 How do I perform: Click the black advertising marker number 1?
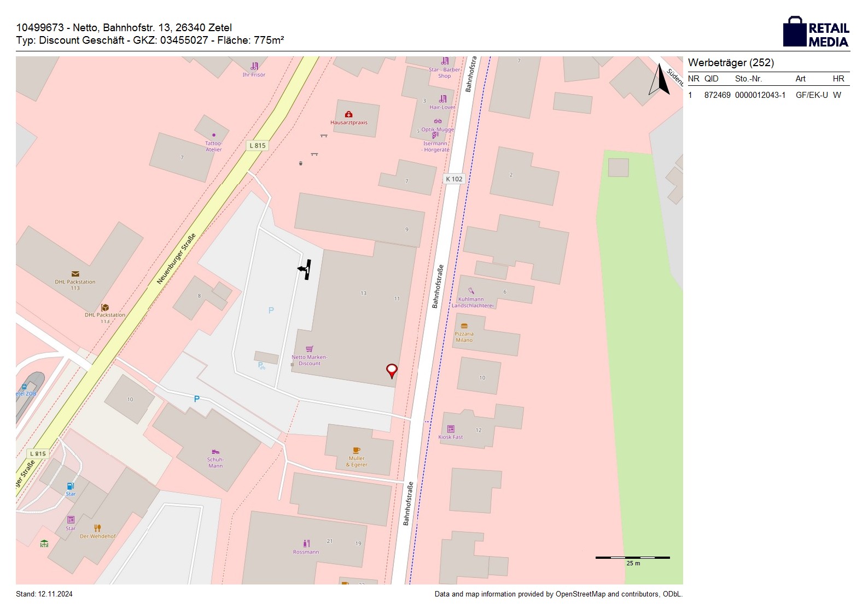pos(305,269)
